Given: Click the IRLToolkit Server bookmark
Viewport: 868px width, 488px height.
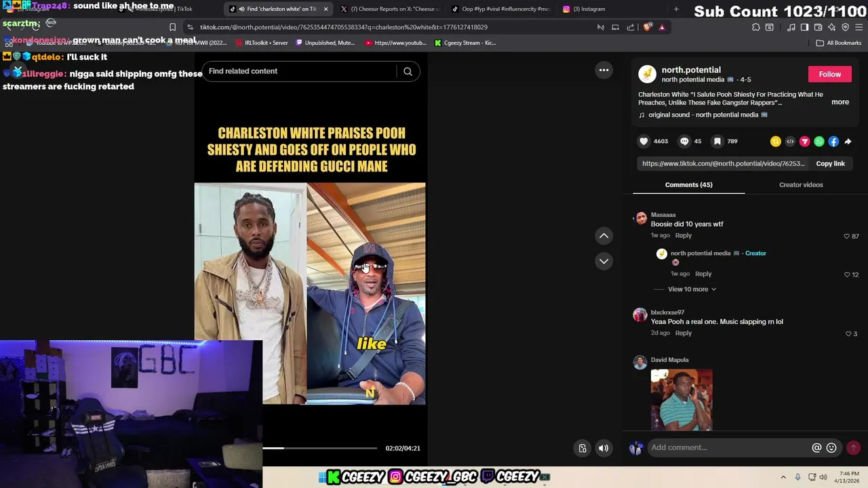Looking at the screenshot, I should (261, 43).
